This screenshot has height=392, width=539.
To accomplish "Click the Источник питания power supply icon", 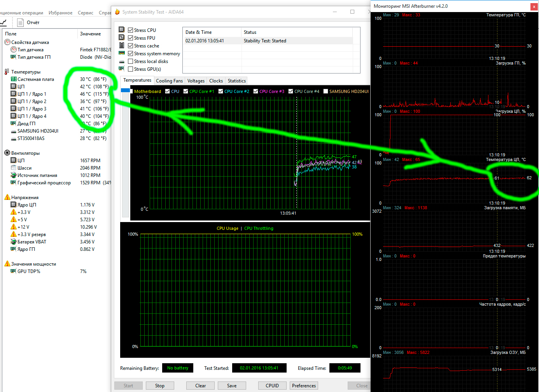I will [13, 175].
